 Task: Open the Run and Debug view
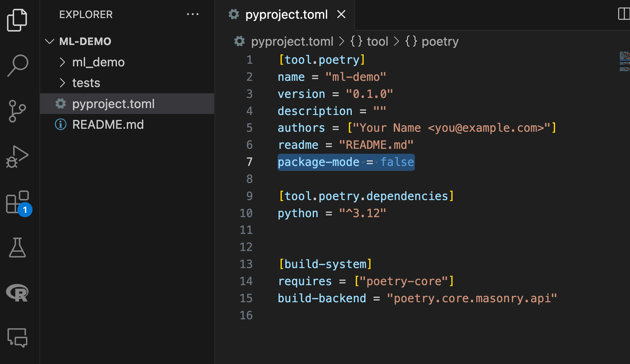tap(17, 157)
